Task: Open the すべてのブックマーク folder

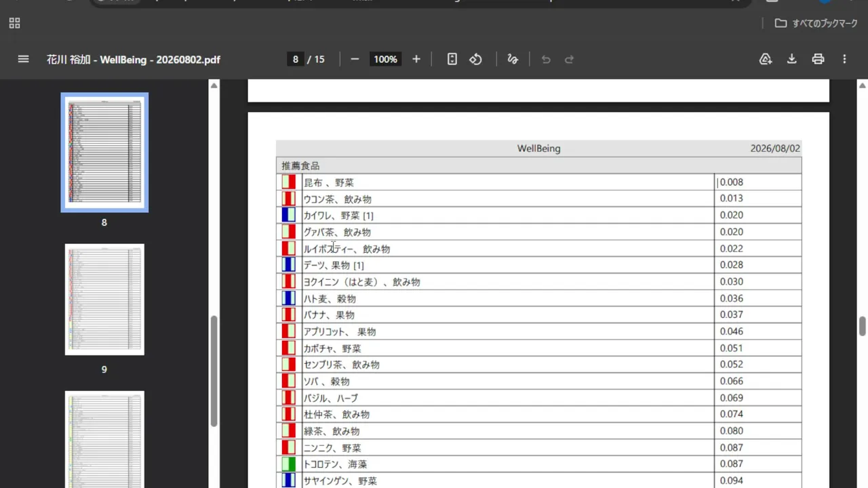Action: click(x=816, y=23)
